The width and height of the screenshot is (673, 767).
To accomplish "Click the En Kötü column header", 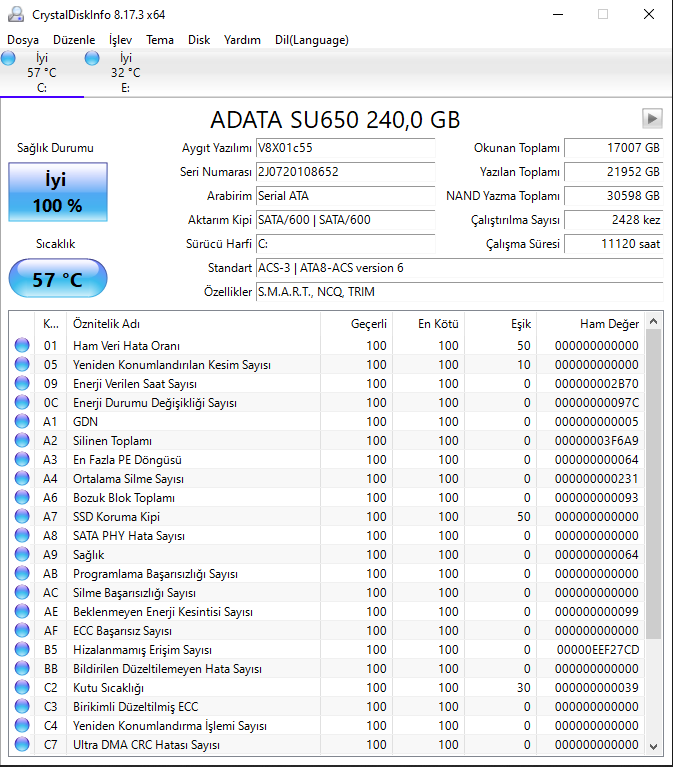I will pos(428,324).
